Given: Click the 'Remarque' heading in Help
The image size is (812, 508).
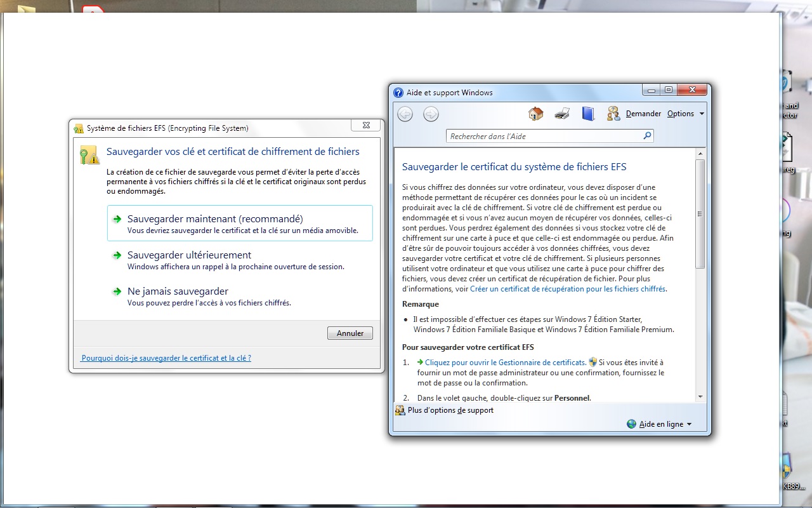Looking at the screenshot, I should click(421, 304).
